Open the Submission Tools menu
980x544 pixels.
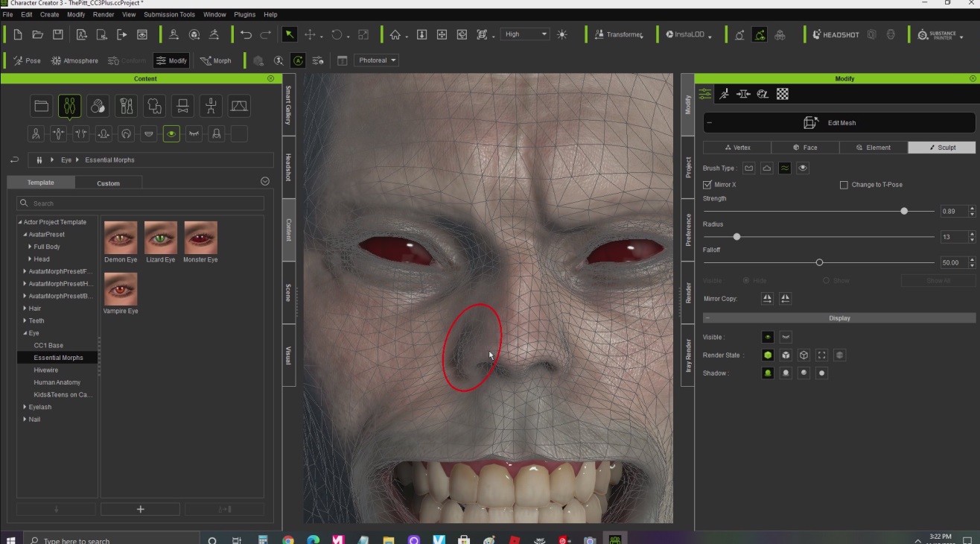(x=169, y=14)
